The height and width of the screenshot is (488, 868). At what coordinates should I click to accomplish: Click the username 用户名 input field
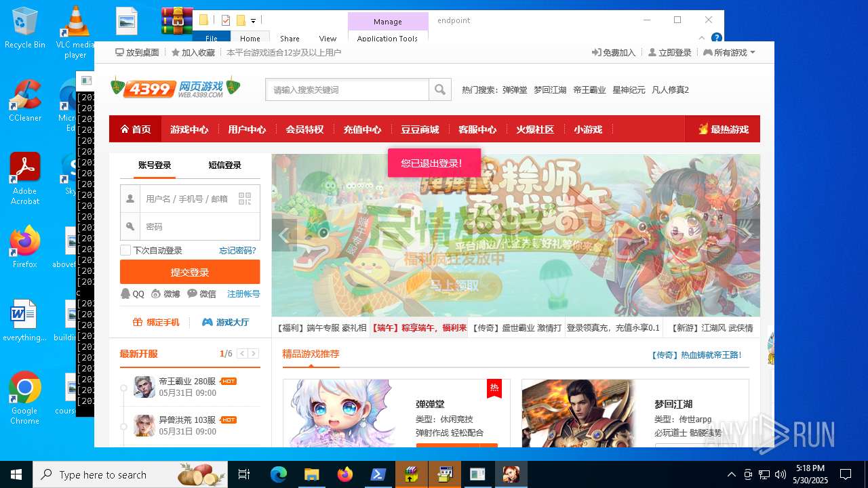pos(190,199)
